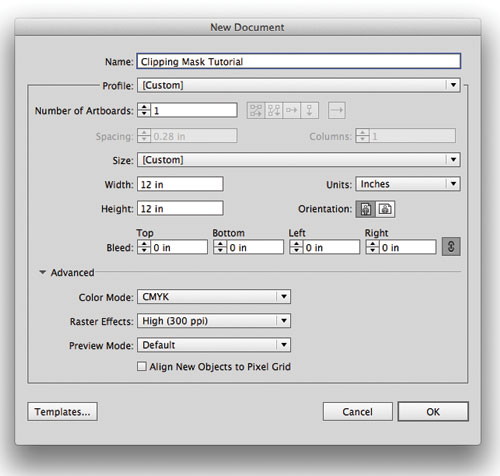Click the right-to-left layout arrow icon
500x476 pixels.
tap(337, 110)
